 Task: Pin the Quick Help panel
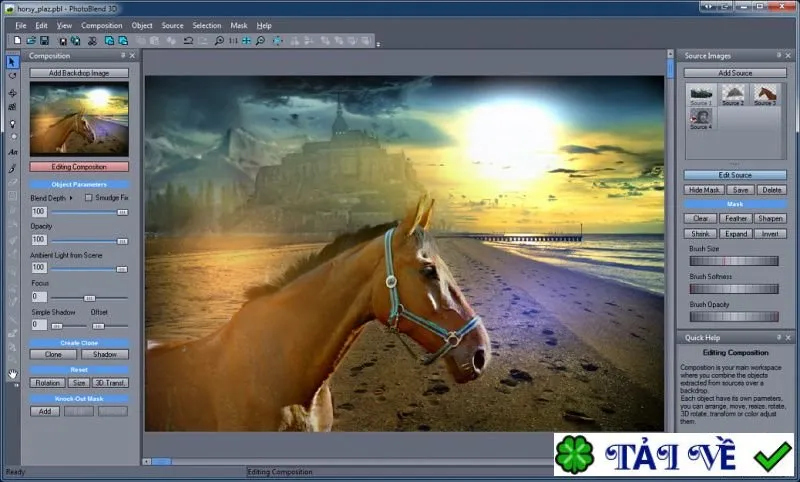(x=779, y=337)
